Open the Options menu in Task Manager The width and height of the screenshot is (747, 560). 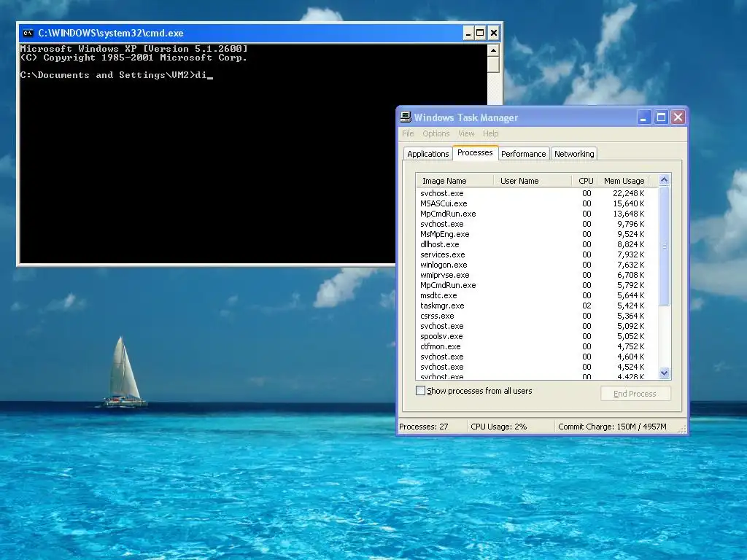click(436, 134)
